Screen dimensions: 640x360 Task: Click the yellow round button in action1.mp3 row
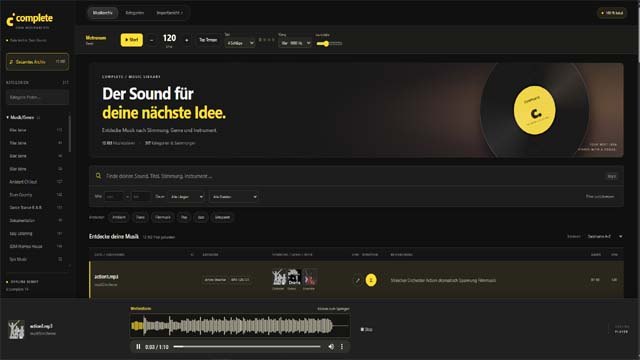coord(371,280)
